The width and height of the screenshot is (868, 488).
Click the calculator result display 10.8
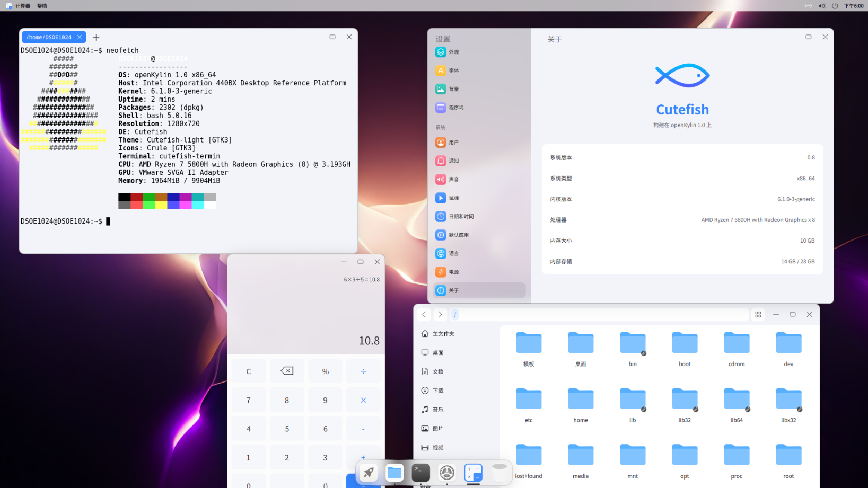click(x=369, y=341)
